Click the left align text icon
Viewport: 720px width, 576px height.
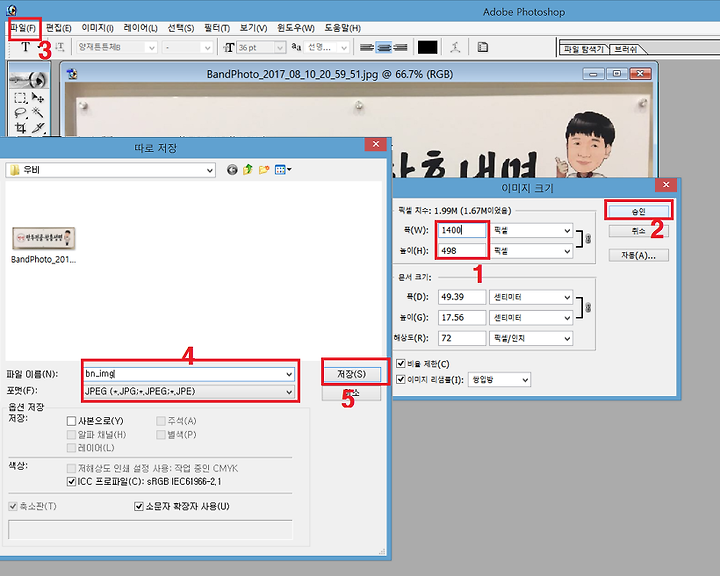[x=366, y=47]
